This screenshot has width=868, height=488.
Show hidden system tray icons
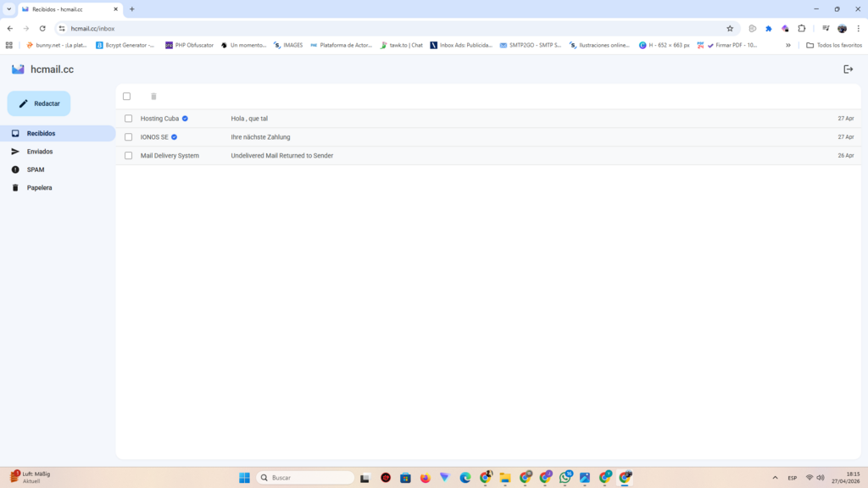click(x=773, y=478)
